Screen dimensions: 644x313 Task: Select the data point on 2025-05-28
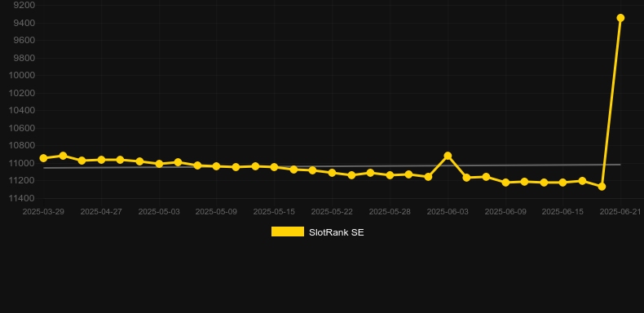coord(390,175)
